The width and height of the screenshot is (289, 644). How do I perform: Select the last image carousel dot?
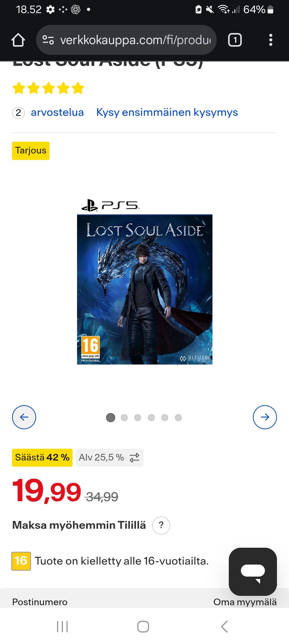pos(178,417)
